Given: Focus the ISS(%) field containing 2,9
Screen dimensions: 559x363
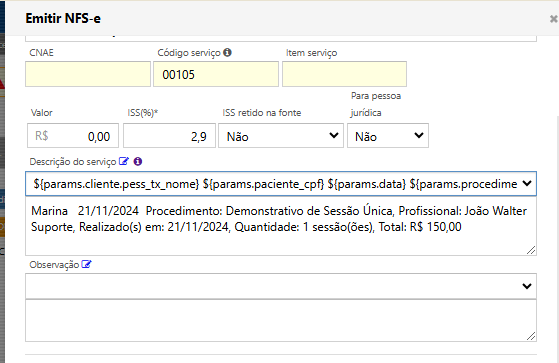Looking at the screenshot, I should click(169, 136).
